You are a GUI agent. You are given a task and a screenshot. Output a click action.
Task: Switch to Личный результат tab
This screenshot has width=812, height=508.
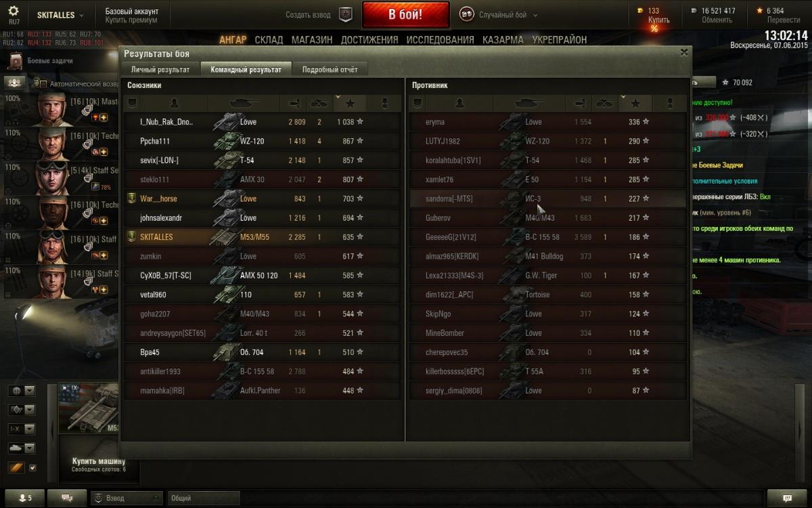pos(160,69)
